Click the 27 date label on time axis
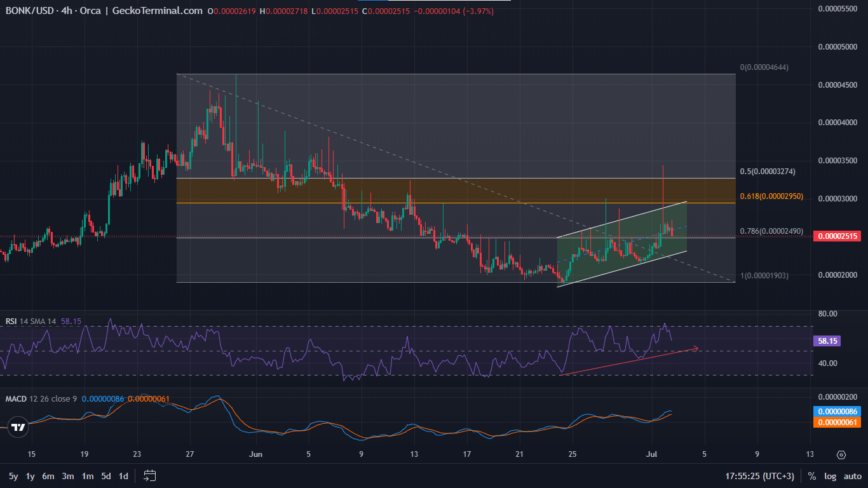This screenshot has height=488, width=868. pos(191,454)
